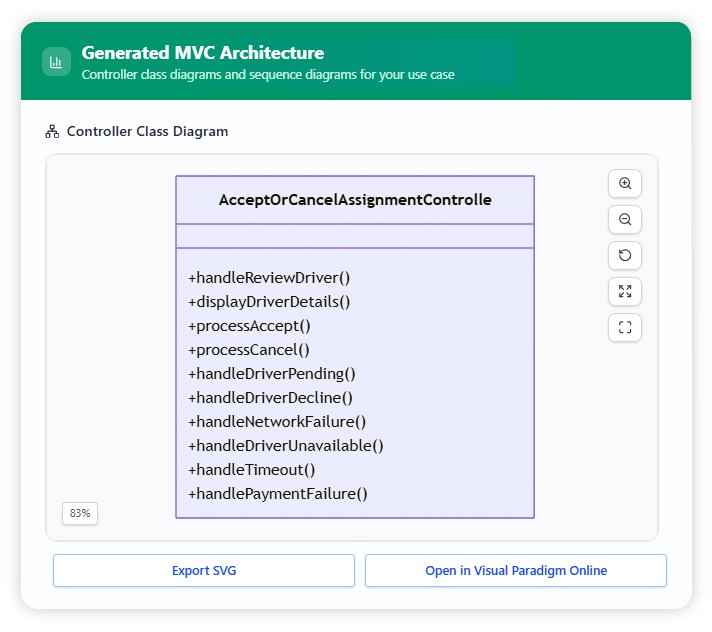Click the +handleNetworkFailure() method
Viewport: 712px width, 632px height.
277,422
